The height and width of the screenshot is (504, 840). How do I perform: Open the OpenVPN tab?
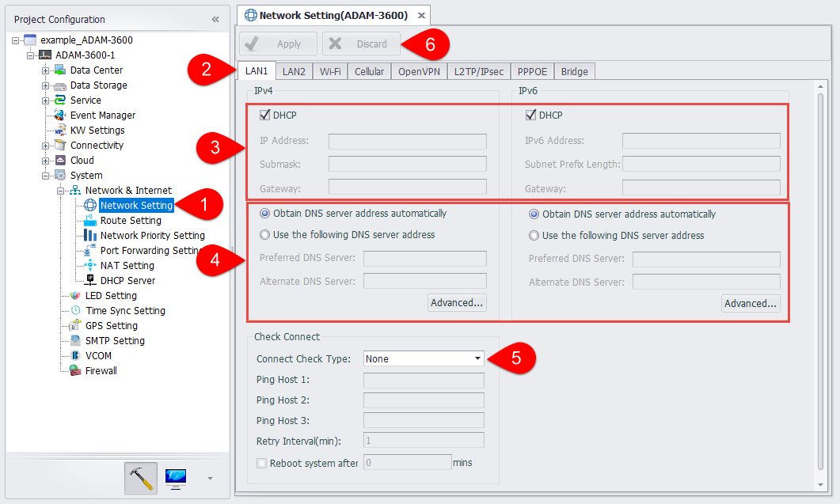420,71
